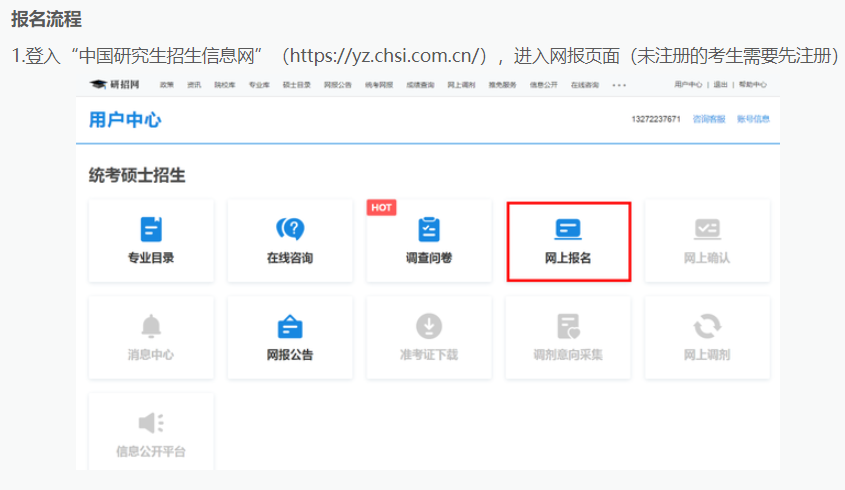Click the 研招网 logo

point(115,85)
